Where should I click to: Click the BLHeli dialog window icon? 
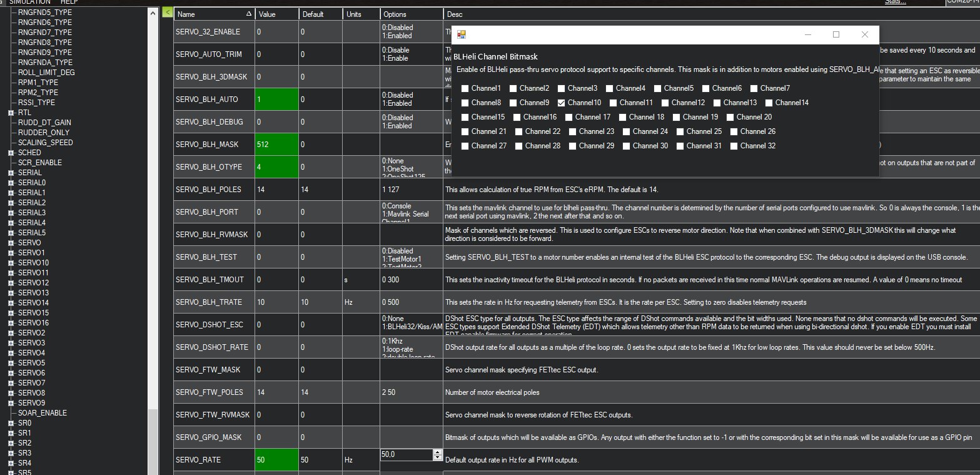pyautogui.click(x=461, y=35)
